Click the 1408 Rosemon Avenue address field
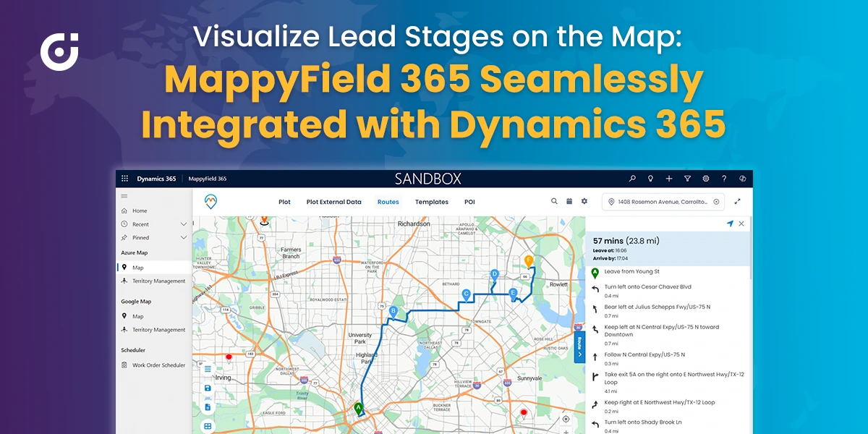 coord(662,202)
